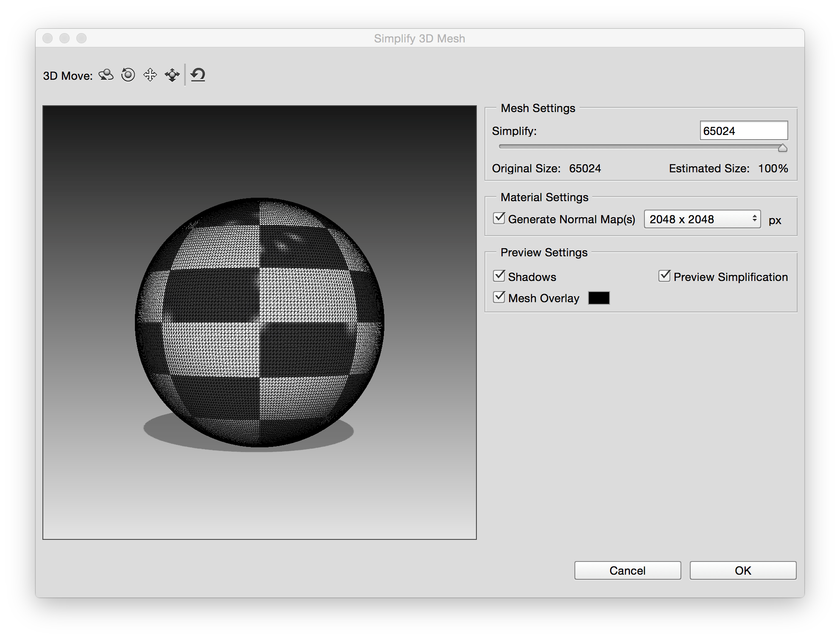Toggle the Shadows preview option

point(499,275)
